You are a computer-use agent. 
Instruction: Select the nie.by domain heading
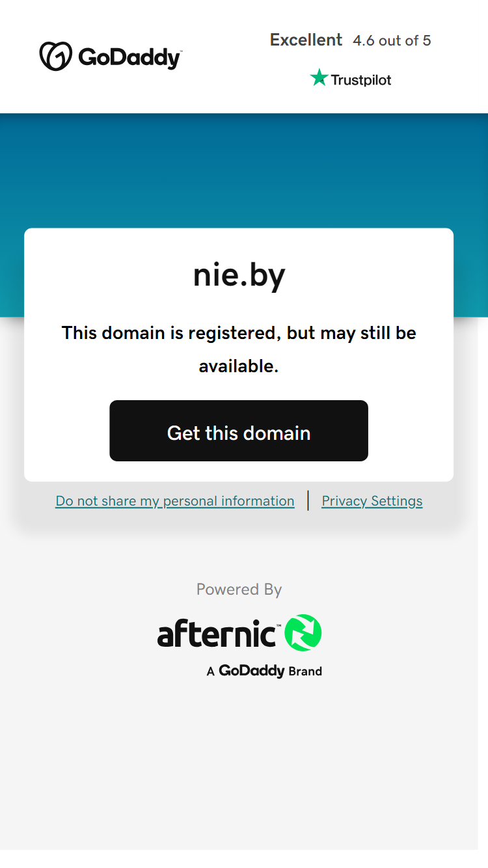coord(239,275)
